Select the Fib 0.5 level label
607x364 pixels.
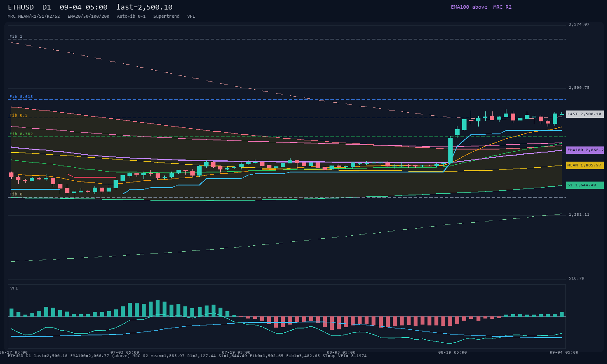19,115
